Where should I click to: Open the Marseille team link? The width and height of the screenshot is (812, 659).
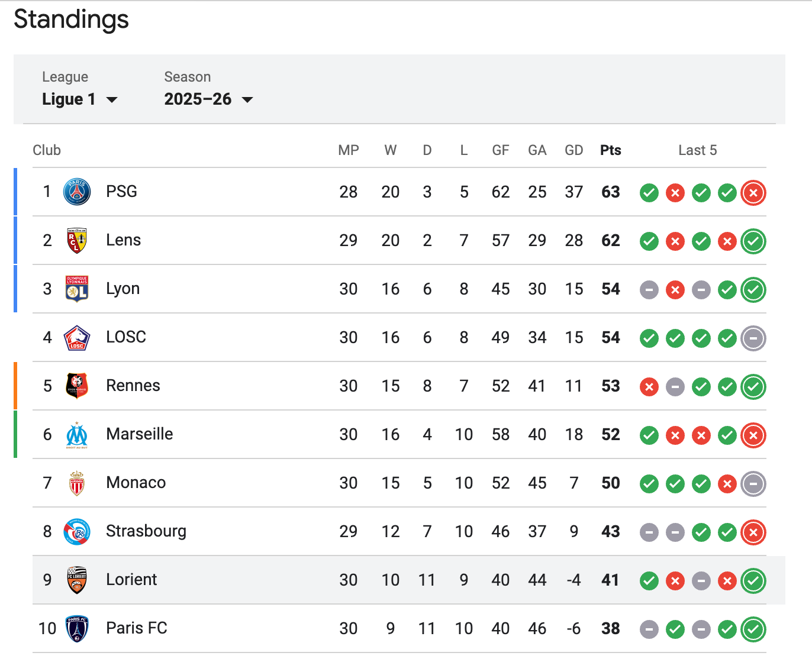[x=140, y=434]
